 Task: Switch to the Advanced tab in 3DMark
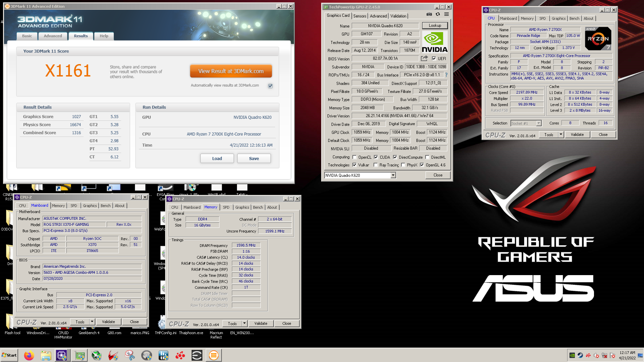click(x=53, y=36)
